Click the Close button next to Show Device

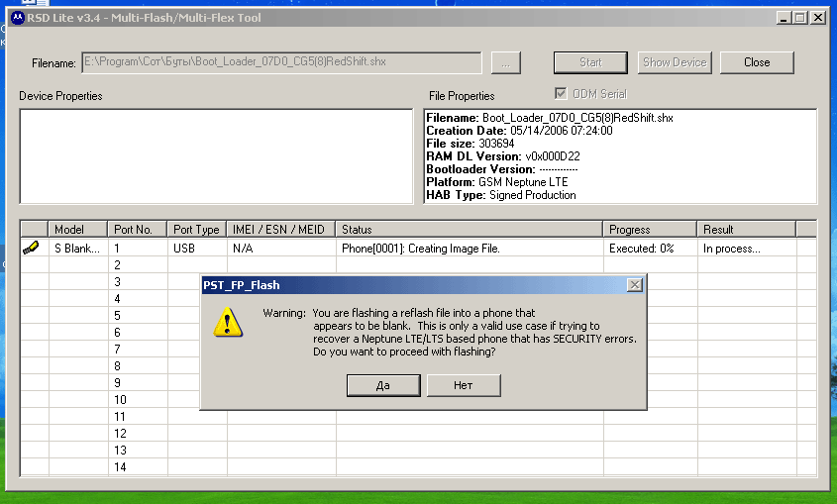coord(757,62)
